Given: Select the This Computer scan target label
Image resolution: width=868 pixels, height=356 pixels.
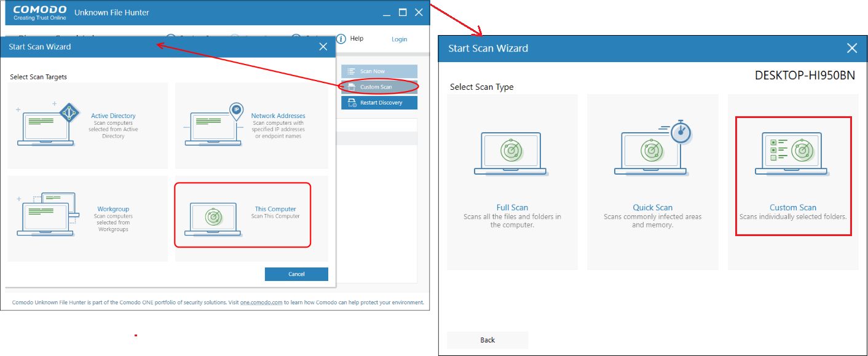Looking at the screenshot, I should (275, 209).
